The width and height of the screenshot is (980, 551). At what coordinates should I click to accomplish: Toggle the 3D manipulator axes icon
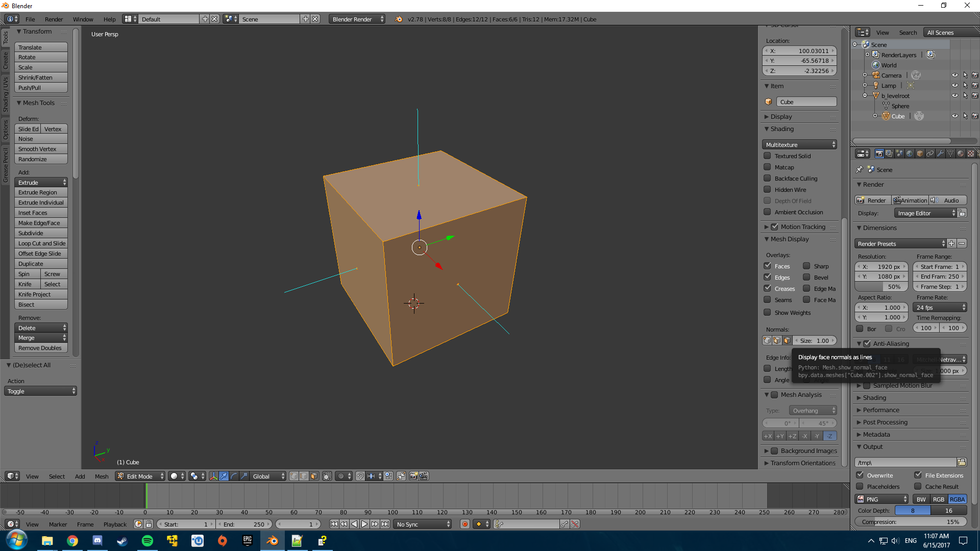coord(214,476)
